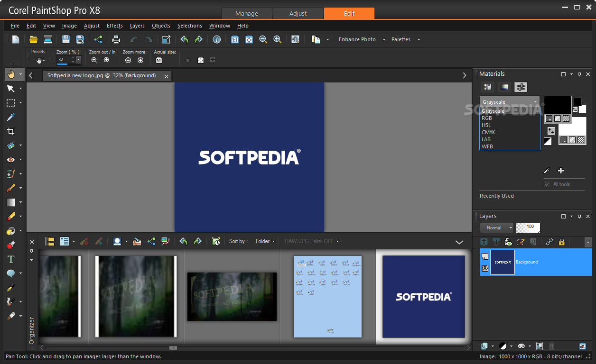Choose RGB from the color model list
Image resolution: width=596 pixels, height=364 pixels.
click(x=487, y=118)
